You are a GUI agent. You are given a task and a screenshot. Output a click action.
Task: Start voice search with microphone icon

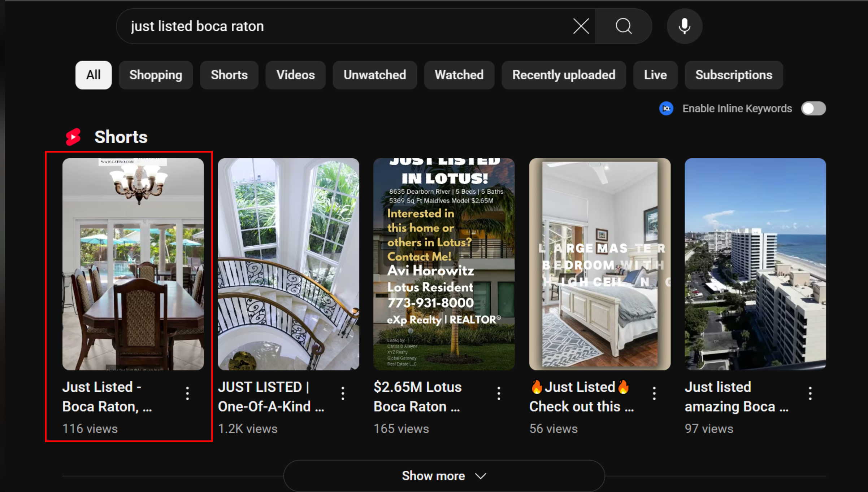684,26
